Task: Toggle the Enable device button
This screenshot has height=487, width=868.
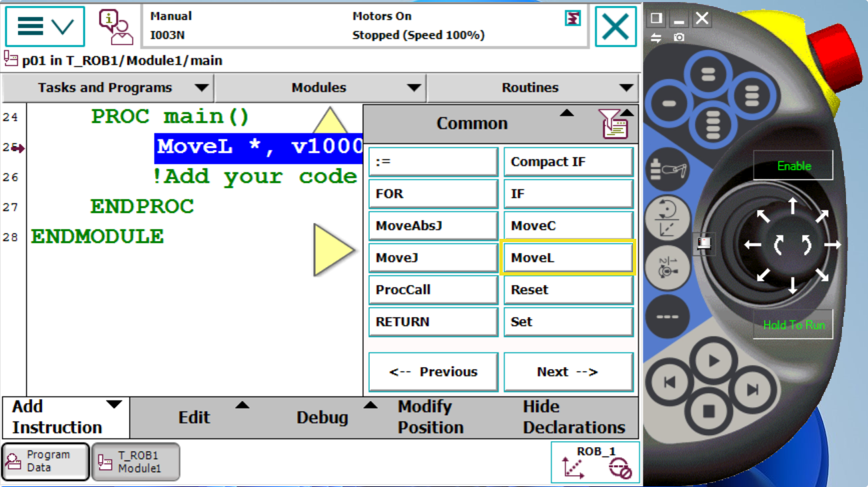Action: pyautogui.click(x=793, y=166)
